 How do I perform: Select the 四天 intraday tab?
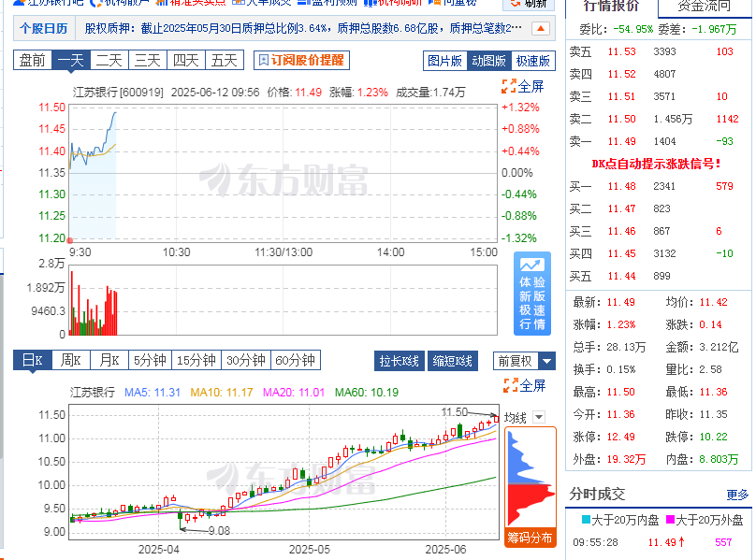186,60
